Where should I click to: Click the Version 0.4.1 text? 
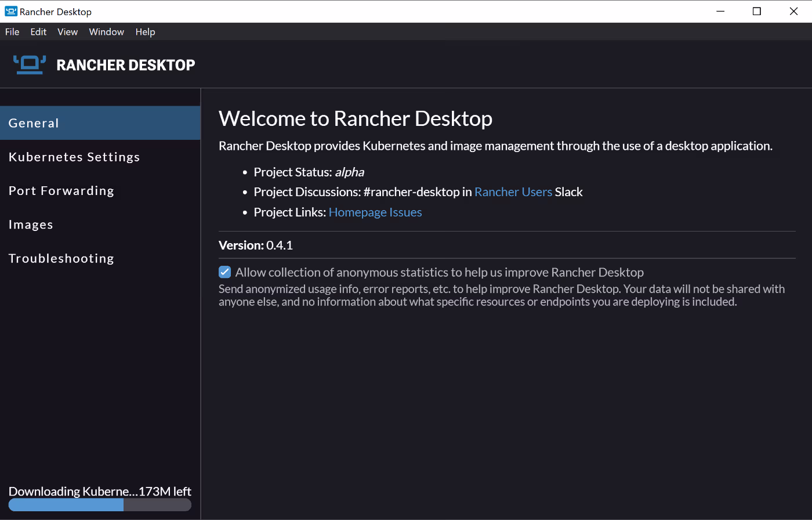tap(255, 245)
